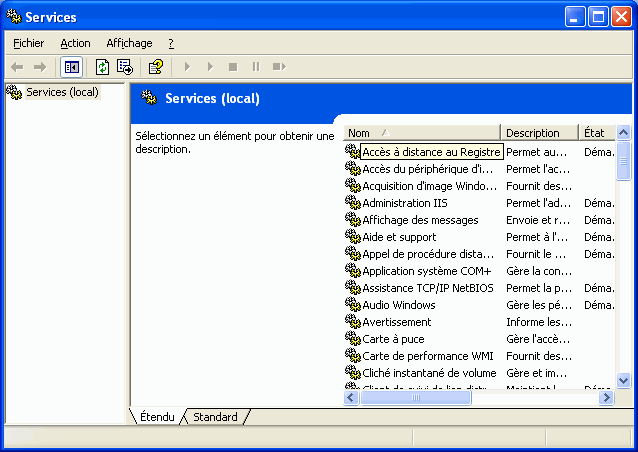The image size is (638, 452).
Task: Select the Carte de performance WMI service
Action: pos(428,356)
